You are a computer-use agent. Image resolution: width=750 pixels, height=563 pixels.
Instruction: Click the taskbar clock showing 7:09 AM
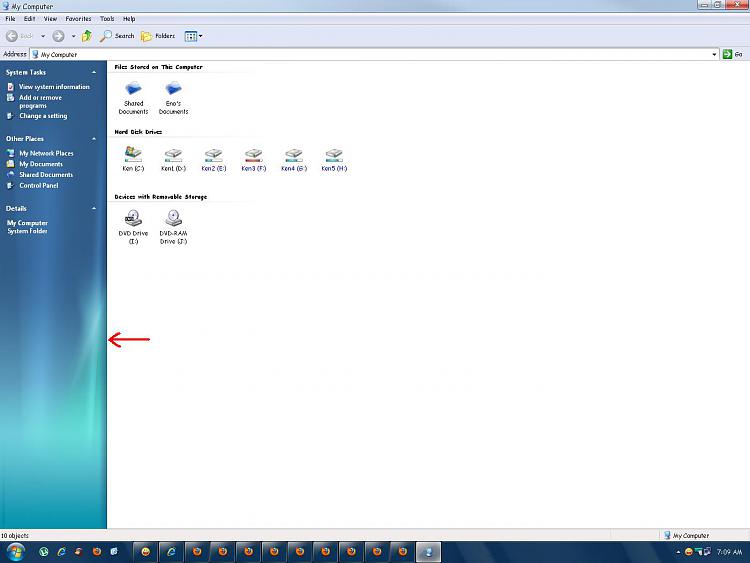(x=729, y=552)
